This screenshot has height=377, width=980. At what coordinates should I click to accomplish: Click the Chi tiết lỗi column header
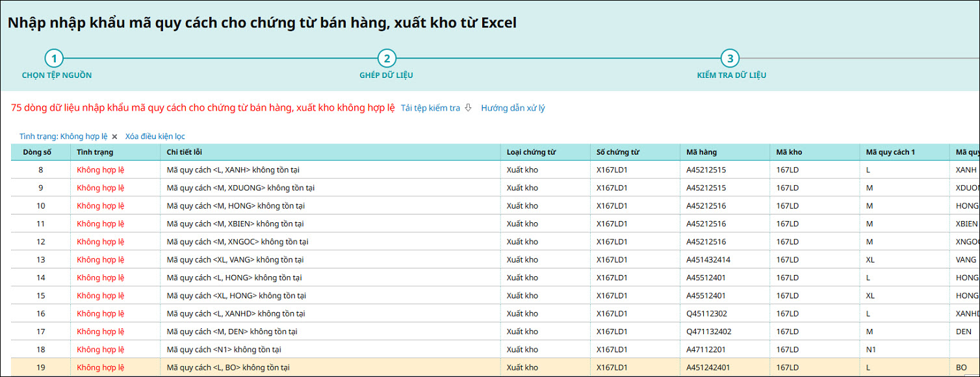(x=185, y=152)
